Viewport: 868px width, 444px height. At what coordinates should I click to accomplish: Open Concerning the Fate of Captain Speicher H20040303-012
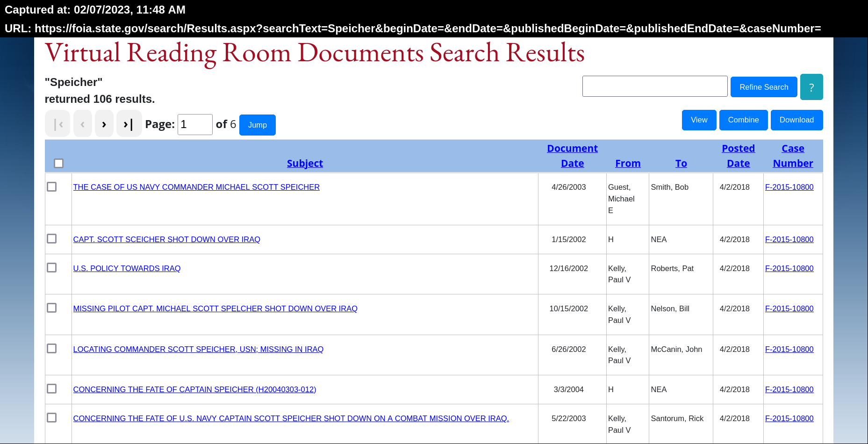click(194, 389)
